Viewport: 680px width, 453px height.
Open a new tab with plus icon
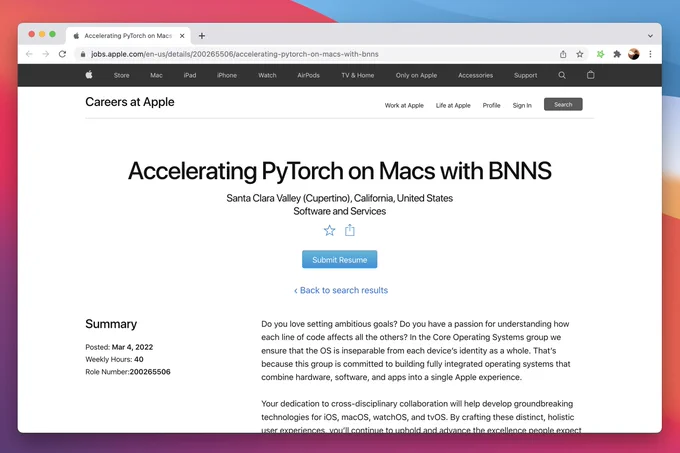pos(202,36)
